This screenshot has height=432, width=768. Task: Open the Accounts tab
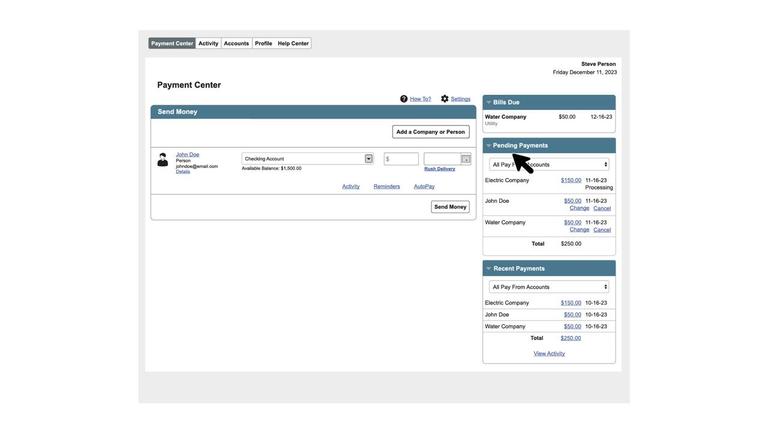click(x=236, y=43)
